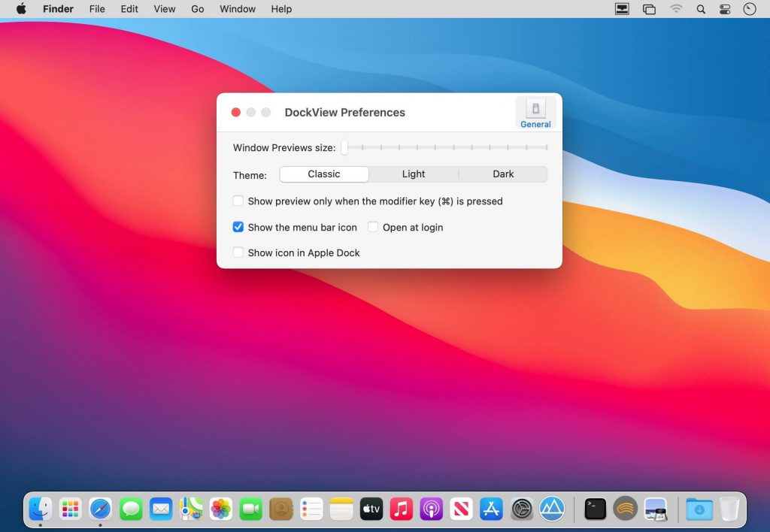Uncheck Show the menu bar icon
The height and width of the screenshot is (532, 770).
pyautogui.click(x=238, y=227)
